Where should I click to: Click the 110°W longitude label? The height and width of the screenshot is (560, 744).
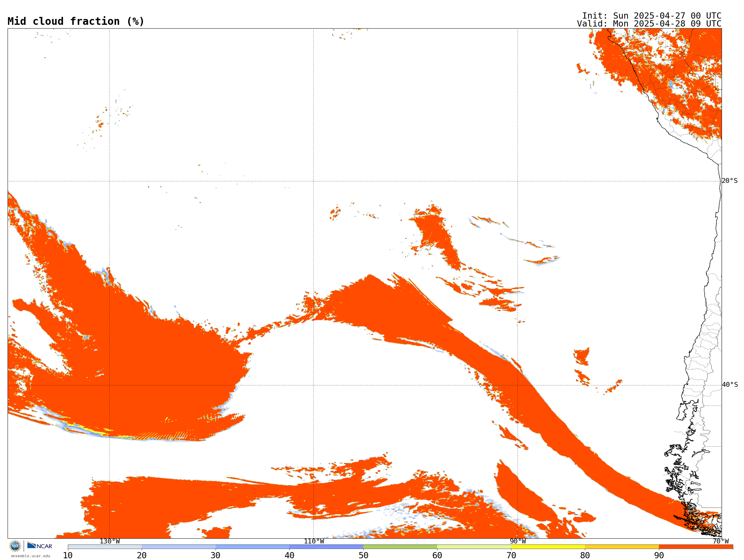tap(314, 541)
